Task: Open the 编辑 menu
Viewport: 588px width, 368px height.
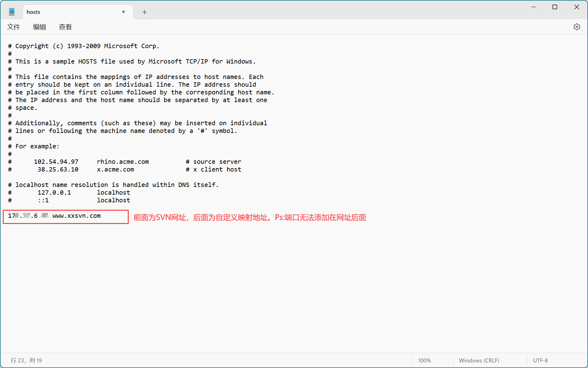Action: click(40, 27)
